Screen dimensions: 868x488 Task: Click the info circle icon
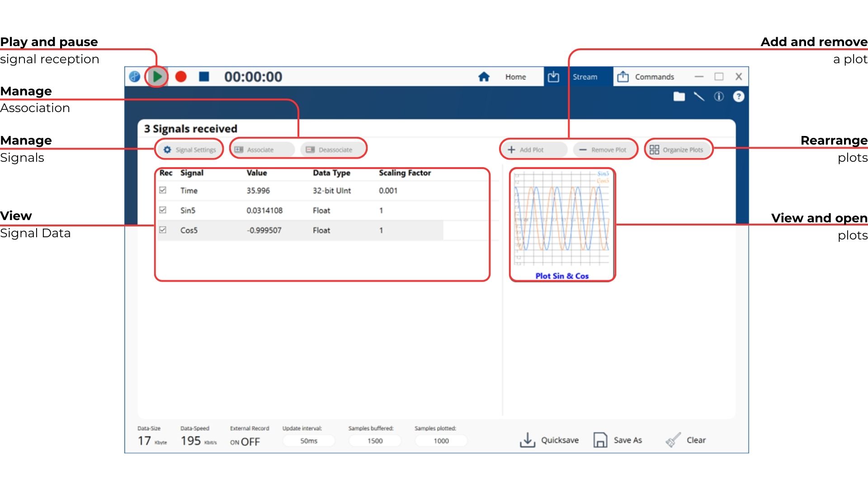click(x=719, y=96)
